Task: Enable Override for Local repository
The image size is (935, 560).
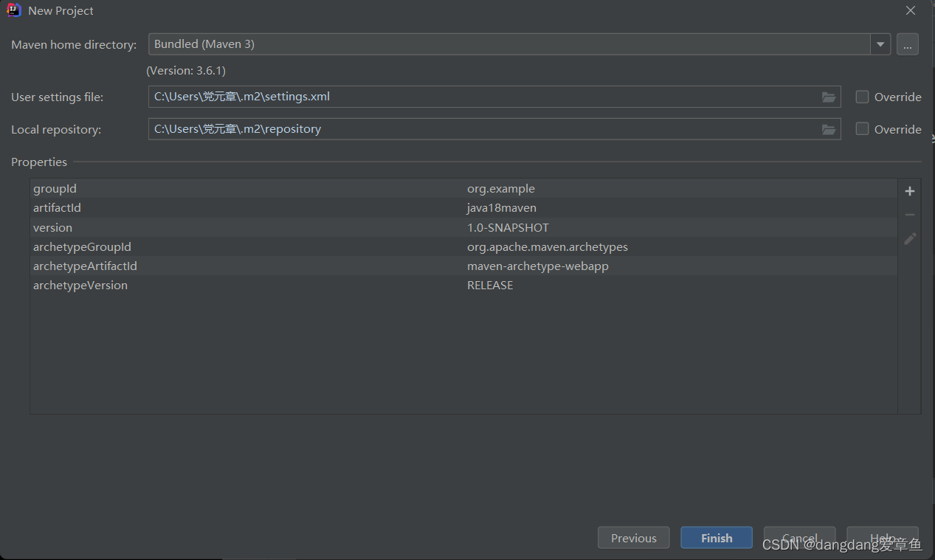Action: point(862,129)
